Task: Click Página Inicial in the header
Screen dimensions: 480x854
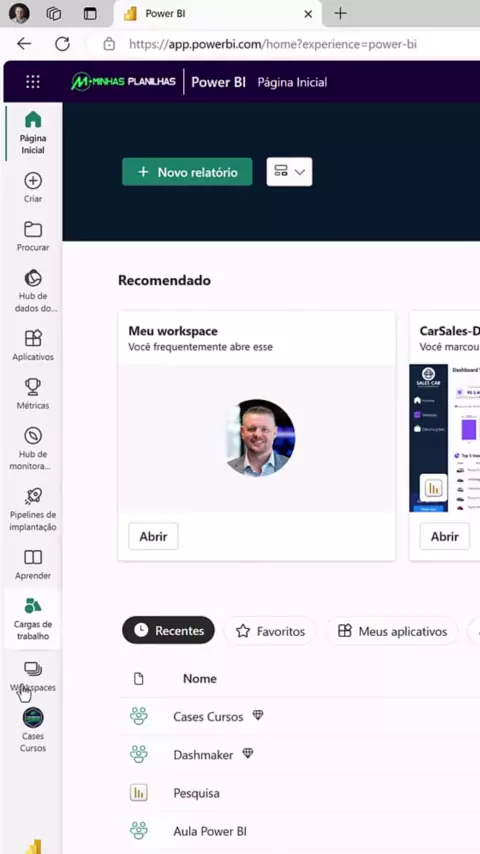Action: 292,82
